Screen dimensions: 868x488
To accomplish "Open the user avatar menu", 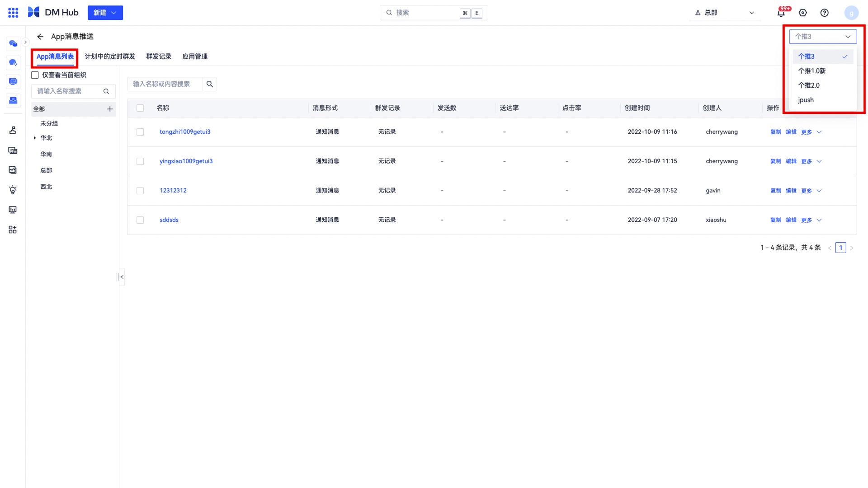I will coord(851,13).
